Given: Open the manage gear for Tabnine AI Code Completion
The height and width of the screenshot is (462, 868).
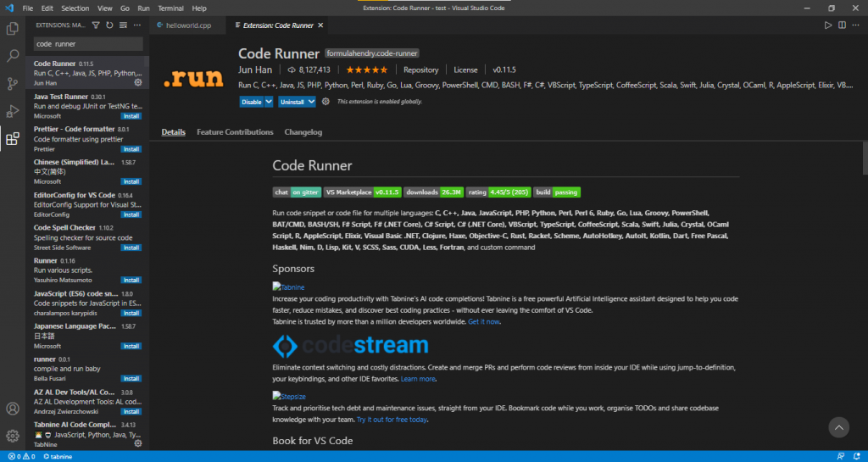Looking at the screenshot, I should pyautogui.click(x=138, y=443).
